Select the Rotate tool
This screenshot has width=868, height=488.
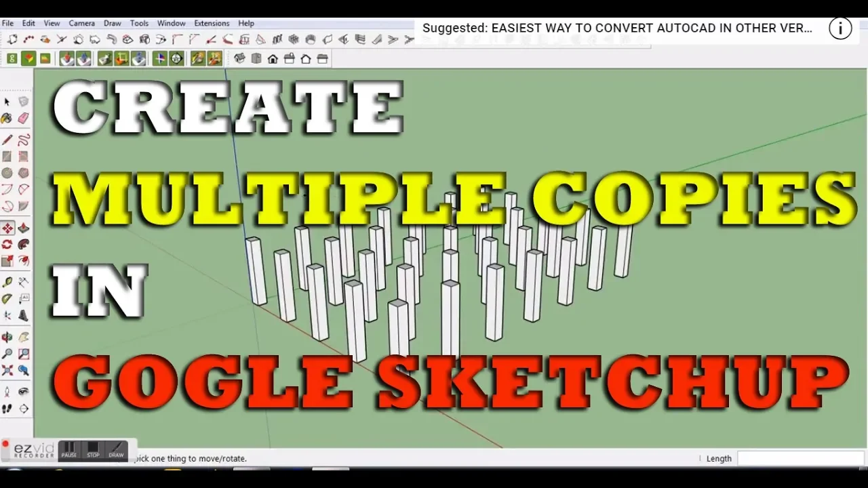7,245
